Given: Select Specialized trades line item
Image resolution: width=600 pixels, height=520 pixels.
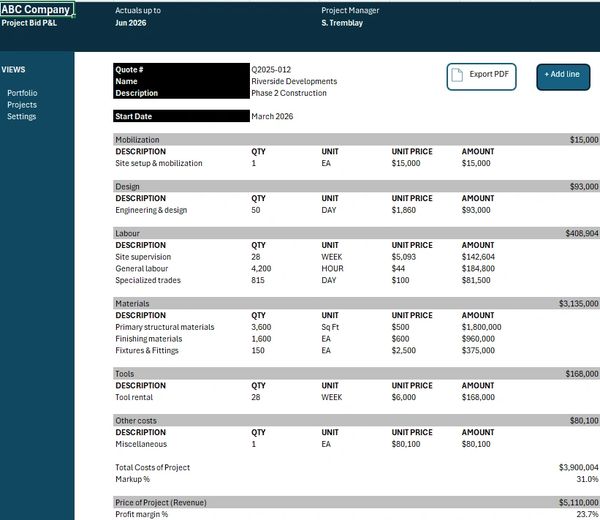Looking at the screenshot, I should click(148, 280).
